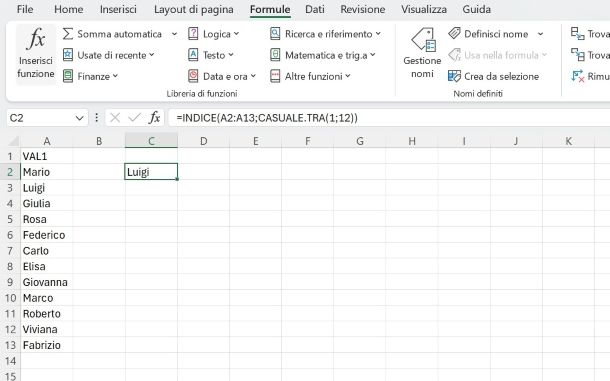Screen dimensions: 610x381
Task: Expand the Usate di recente chevron
Action: [x=151, y=55]
